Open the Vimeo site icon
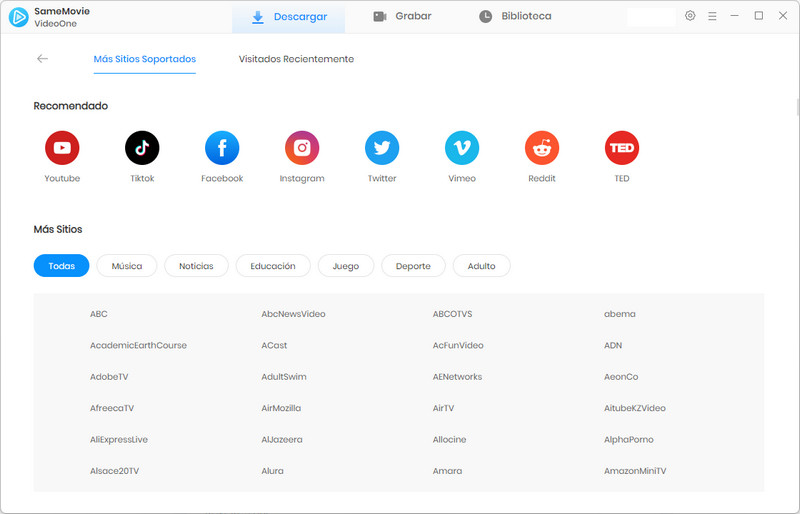800x514 pixels. [x=462, y=148]
